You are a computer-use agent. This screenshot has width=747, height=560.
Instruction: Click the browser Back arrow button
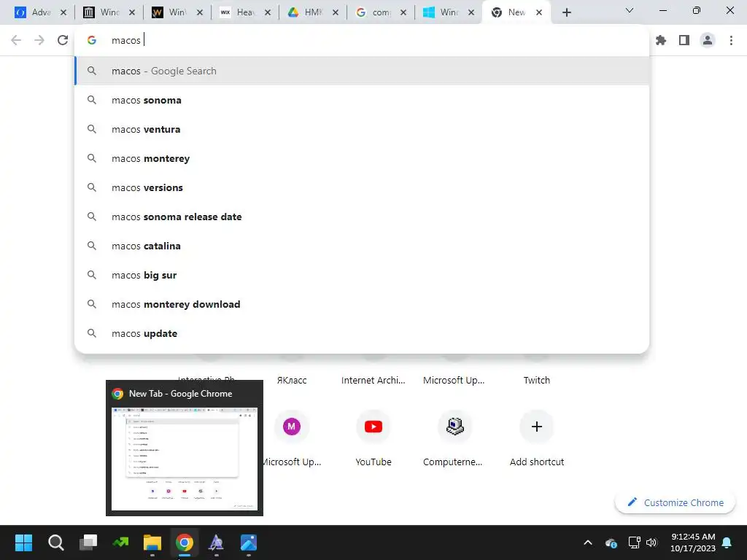pos(16,40)
